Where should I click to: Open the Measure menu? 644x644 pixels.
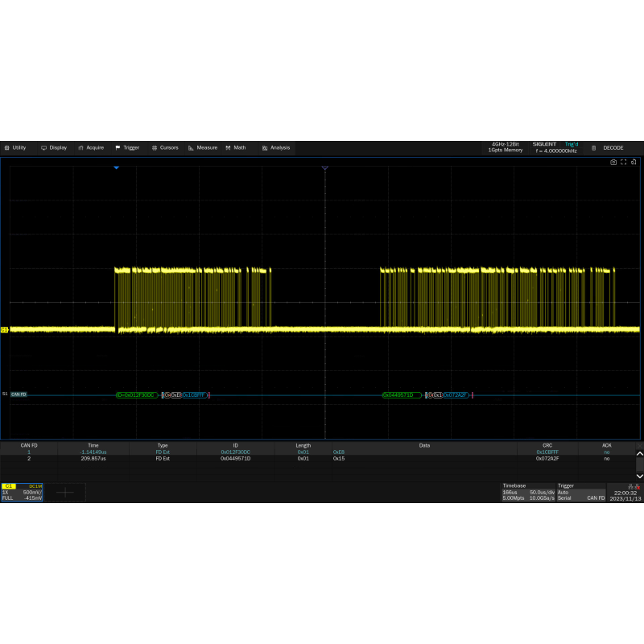point(203,148)
